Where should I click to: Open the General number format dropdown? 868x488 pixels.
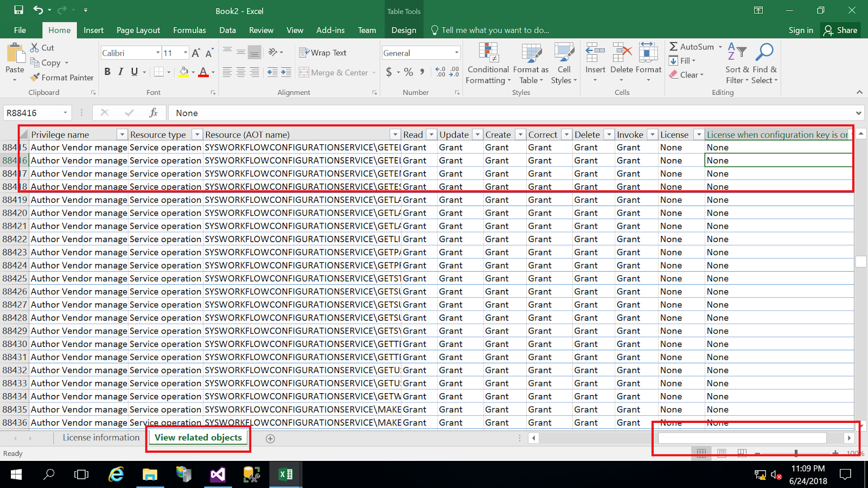pos(457,53)
